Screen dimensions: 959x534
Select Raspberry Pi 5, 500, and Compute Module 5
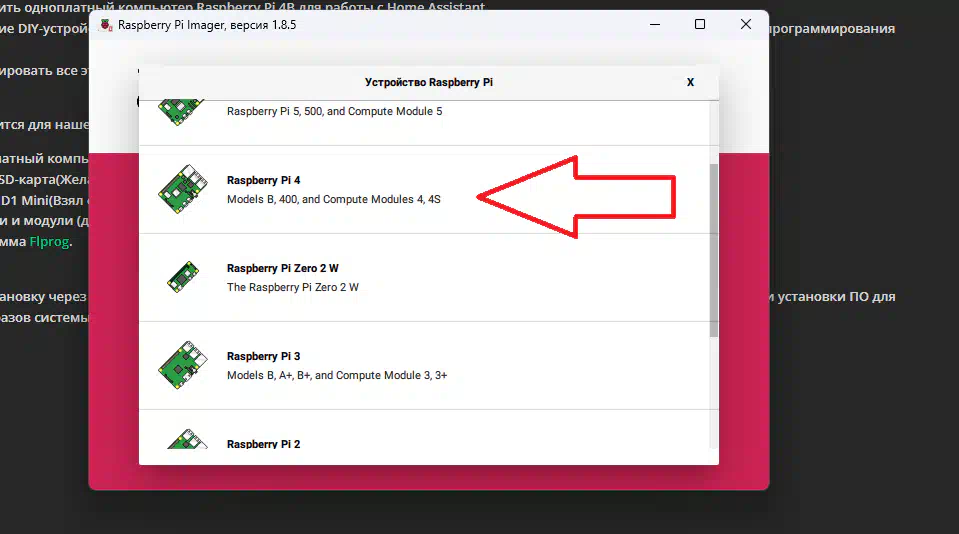pyautogui.click(x=424, y=123)
